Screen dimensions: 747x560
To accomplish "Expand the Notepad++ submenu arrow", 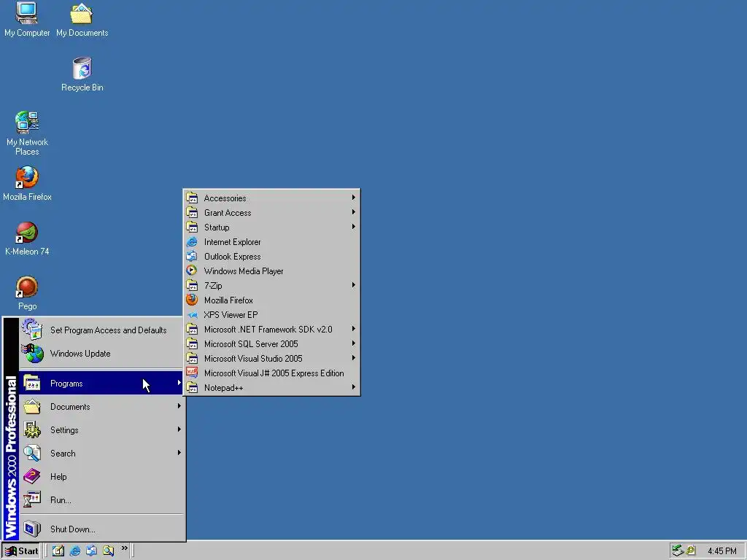I will coord(354,387).
